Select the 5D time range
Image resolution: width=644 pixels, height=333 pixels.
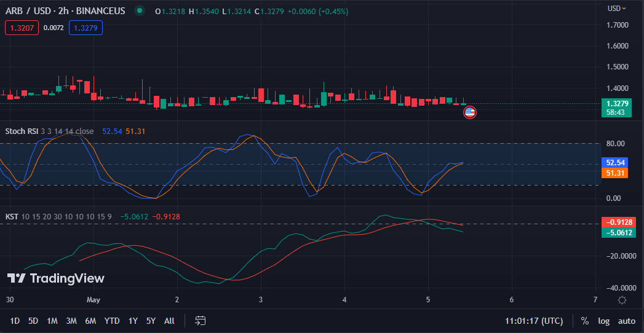[33, 321]
